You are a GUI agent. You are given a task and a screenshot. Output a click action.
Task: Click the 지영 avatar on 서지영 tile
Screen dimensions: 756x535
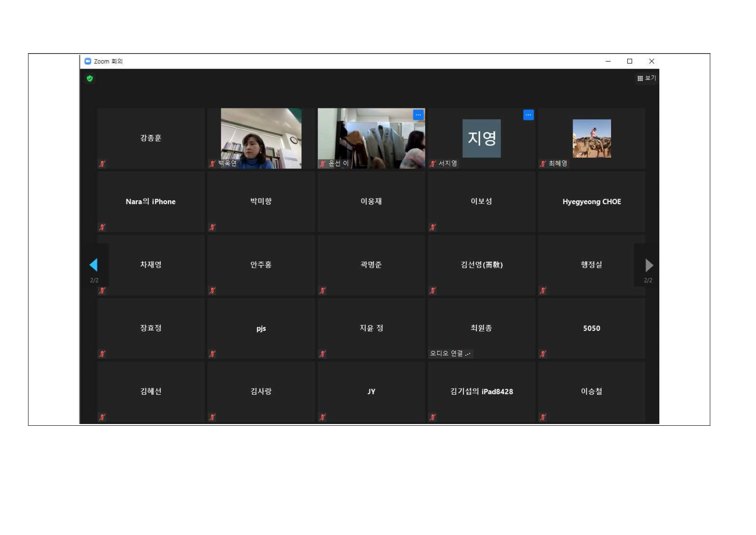coord(481,138)
